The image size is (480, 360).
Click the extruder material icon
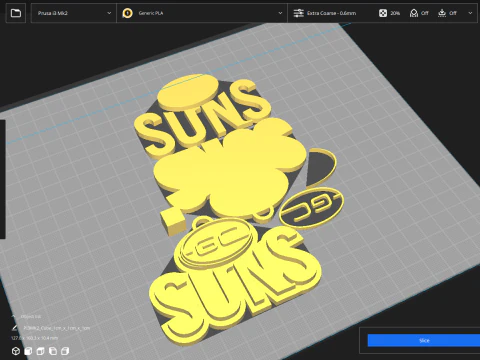point(127,13)
